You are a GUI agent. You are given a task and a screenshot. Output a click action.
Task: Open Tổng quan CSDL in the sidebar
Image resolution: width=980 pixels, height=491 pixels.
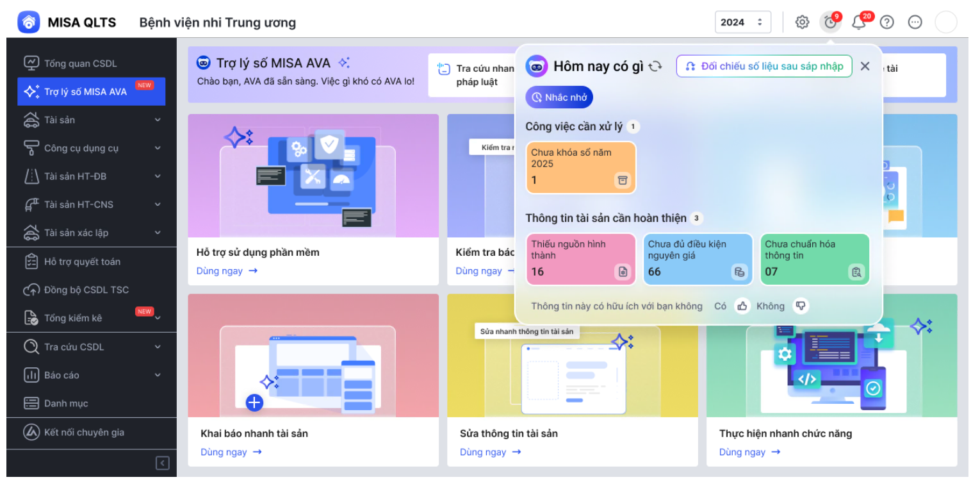click(x=92, y=63)
